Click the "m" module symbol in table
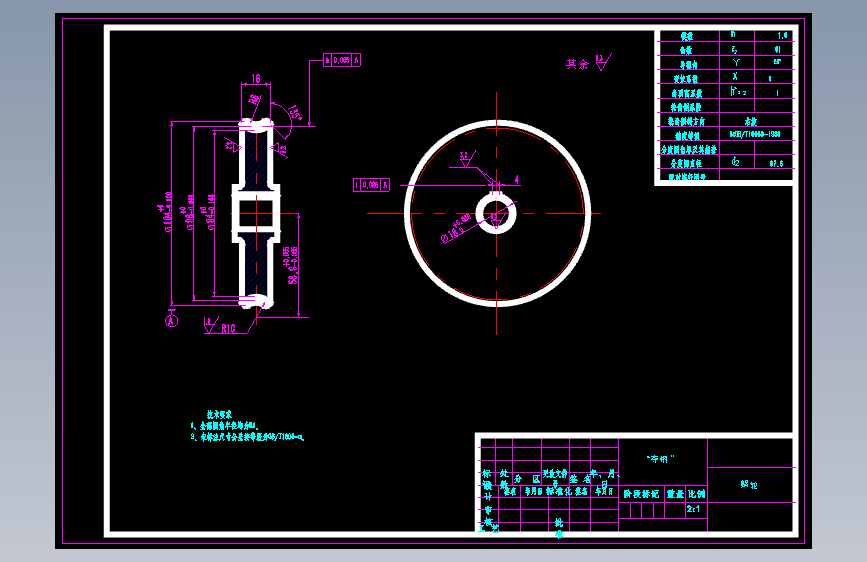This screenshot has width=867, height=562. 733,34
